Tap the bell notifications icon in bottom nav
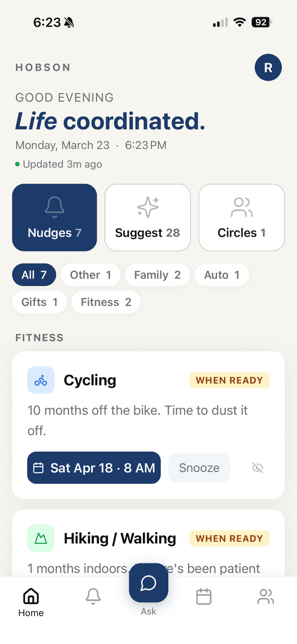 click(93, 597)
